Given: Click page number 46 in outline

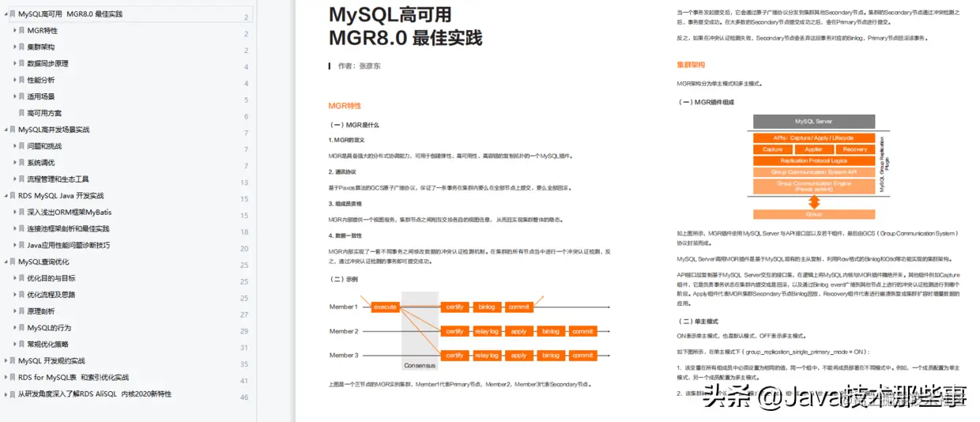Looking at the screenshot, I should pyautogui.click(x=244, y=398).
